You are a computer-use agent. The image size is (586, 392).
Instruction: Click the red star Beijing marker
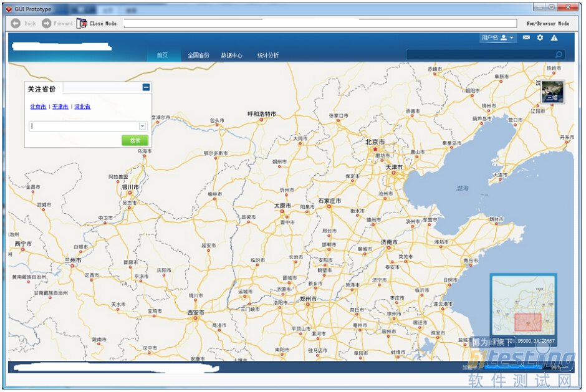[375, 149]
